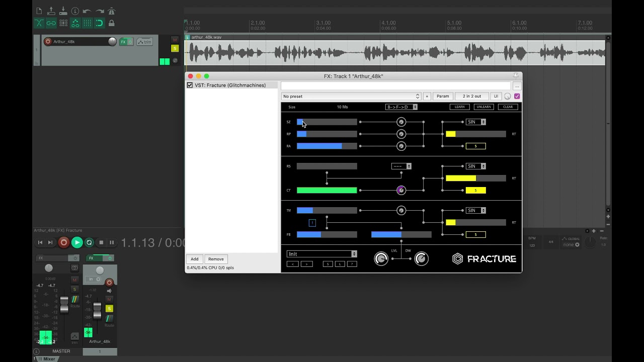
Task: Toggle ripple editing grid icon
Action: click(x=63, y=23)
